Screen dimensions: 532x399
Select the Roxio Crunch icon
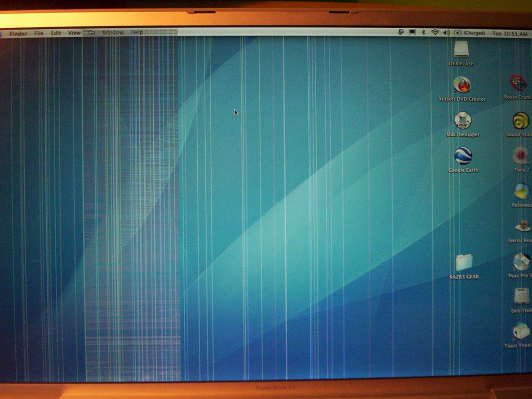519,83
